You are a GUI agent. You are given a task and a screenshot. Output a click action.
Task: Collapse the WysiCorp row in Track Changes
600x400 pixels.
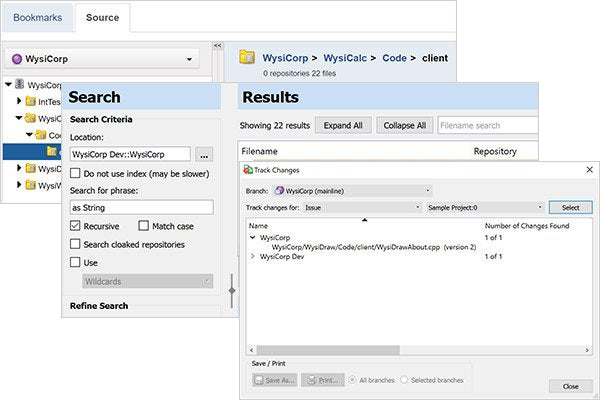253,237
